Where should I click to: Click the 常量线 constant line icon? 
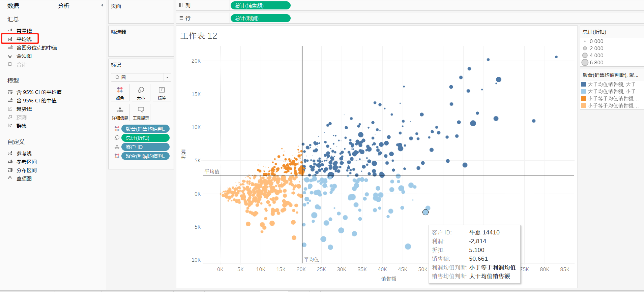coord(10,31)
